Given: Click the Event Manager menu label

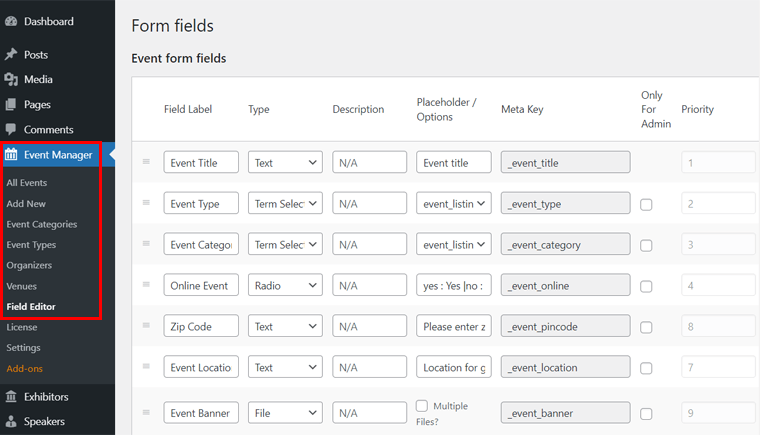Looking at the screenshot, I should pos(58,155).
